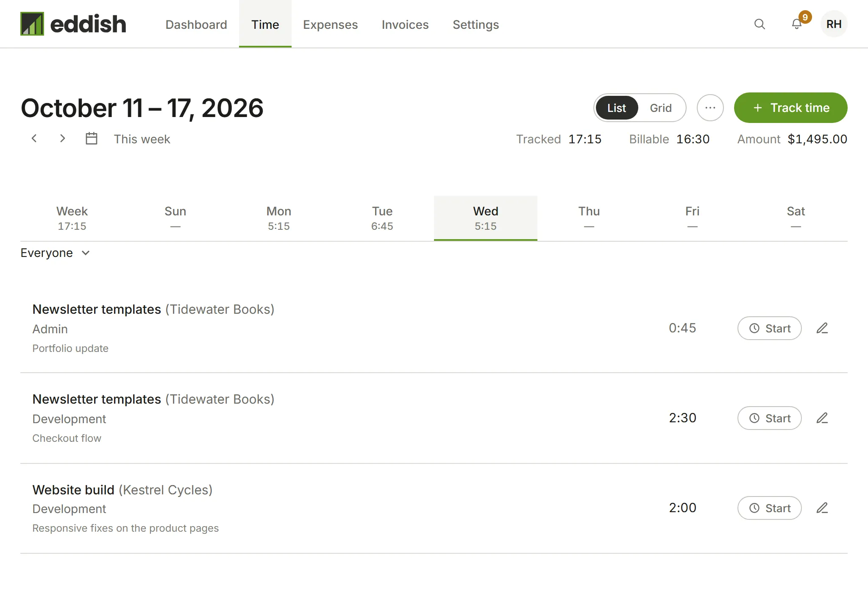
Task: Expand the Everyone filter dropdown
Action: click(55, 253)
